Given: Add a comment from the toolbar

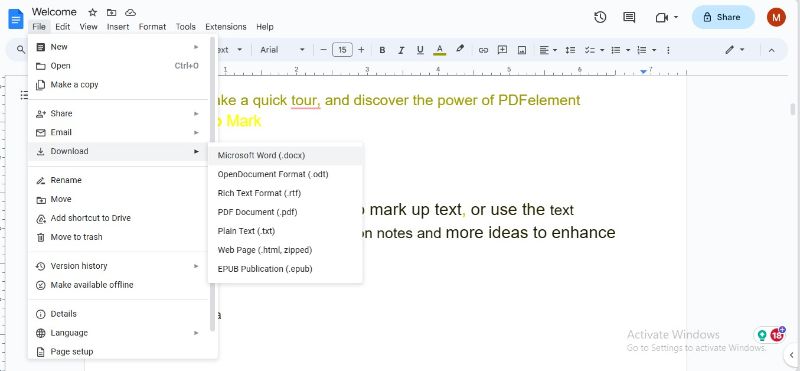Looking at the screenshot, I should (502, 50).
